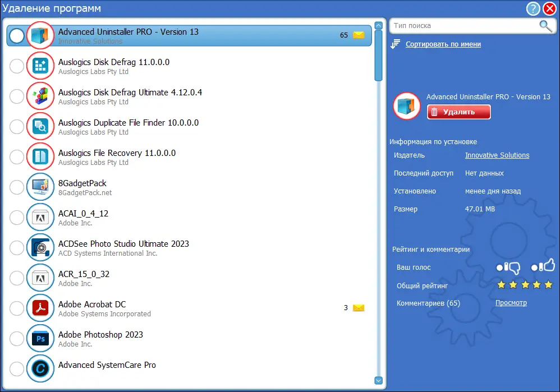Click the program icon in the details panel
The height and width of the screenshot is (392, 560).
pyautogui.click(x=407, y=106)
